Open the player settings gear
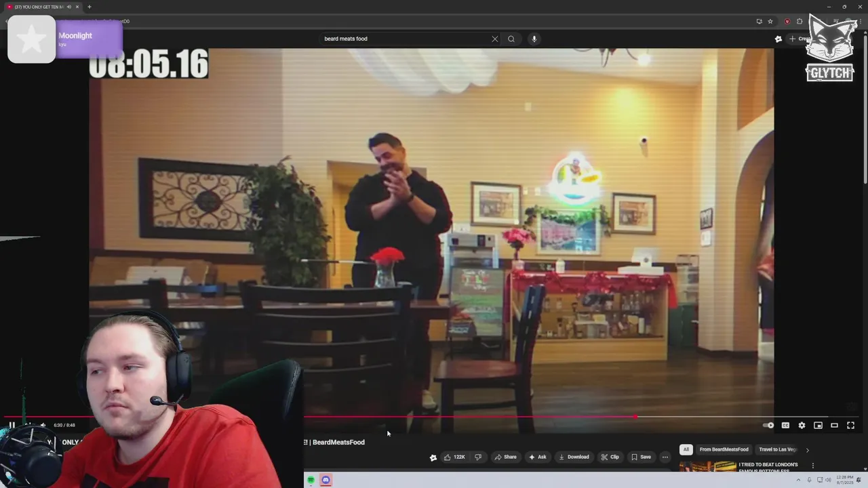This screenshot has width=868, height=488. click(802, 426)
